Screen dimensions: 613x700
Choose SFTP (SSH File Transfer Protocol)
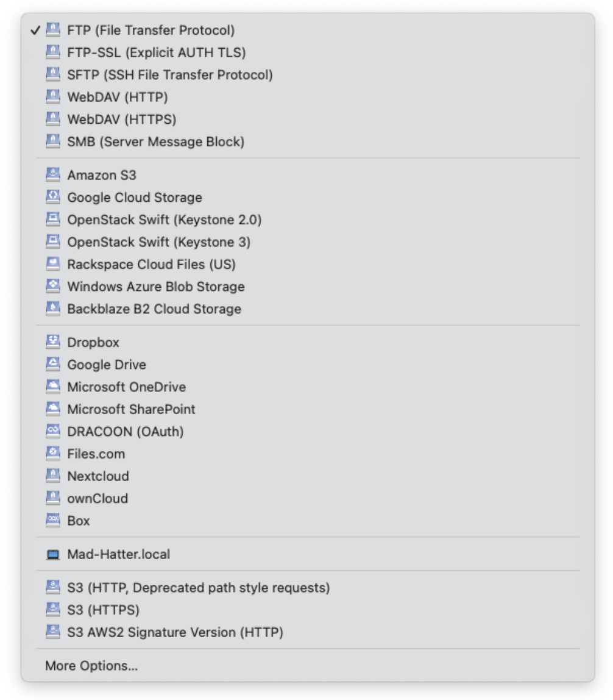(169, 75)
